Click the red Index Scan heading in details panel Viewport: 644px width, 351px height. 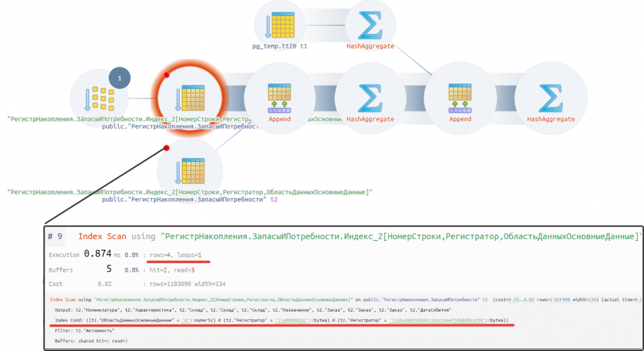pos(103,237)
